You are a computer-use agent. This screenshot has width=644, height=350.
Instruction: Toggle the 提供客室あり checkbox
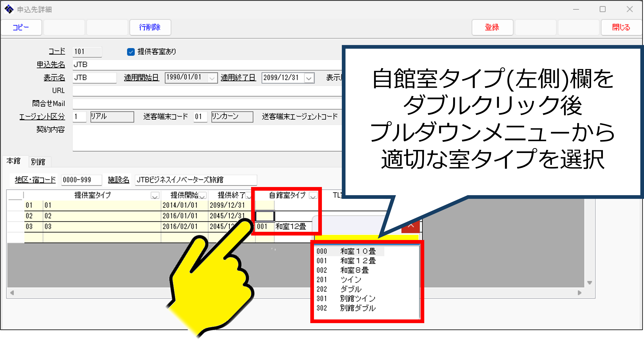coord(131,52)
